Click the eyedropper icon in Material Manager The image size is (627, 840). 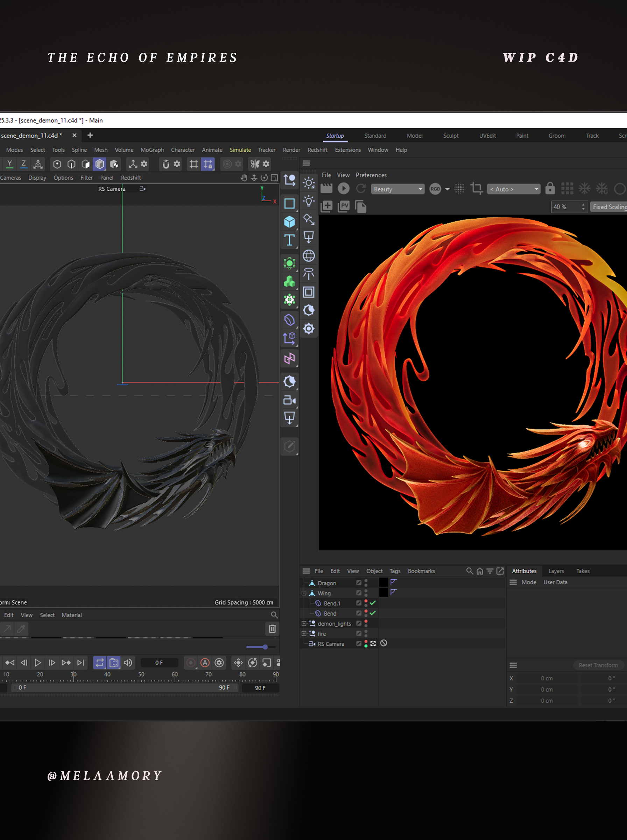21,629
